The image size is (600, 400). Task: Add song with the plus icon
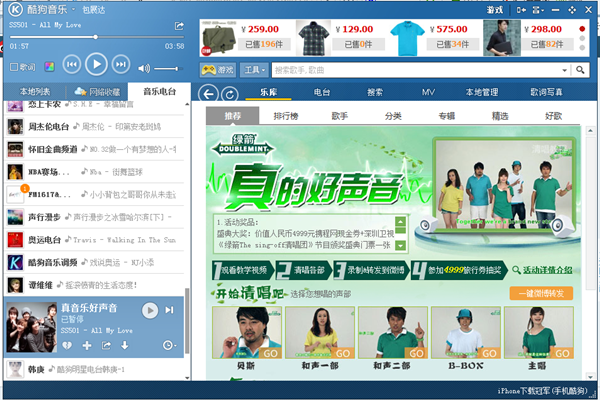87,346
